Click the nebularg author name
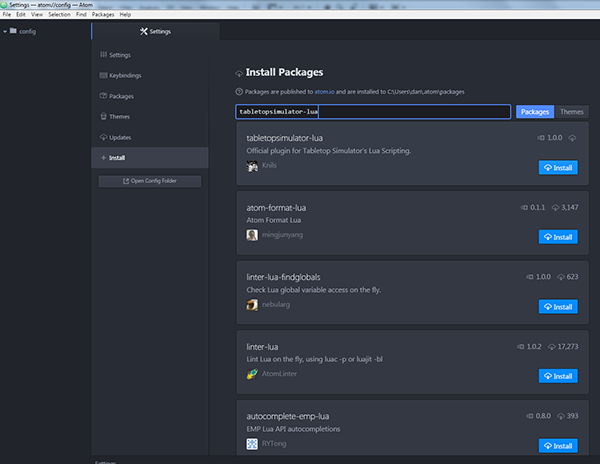Screen dimensions: 600x464 point(276,304)
